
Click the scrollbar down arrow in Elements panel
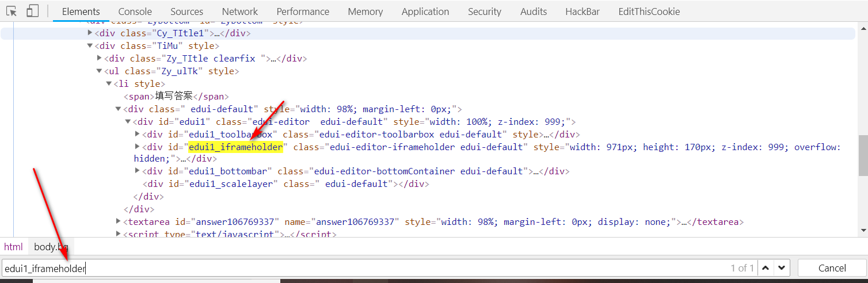[x=863, y=231]
